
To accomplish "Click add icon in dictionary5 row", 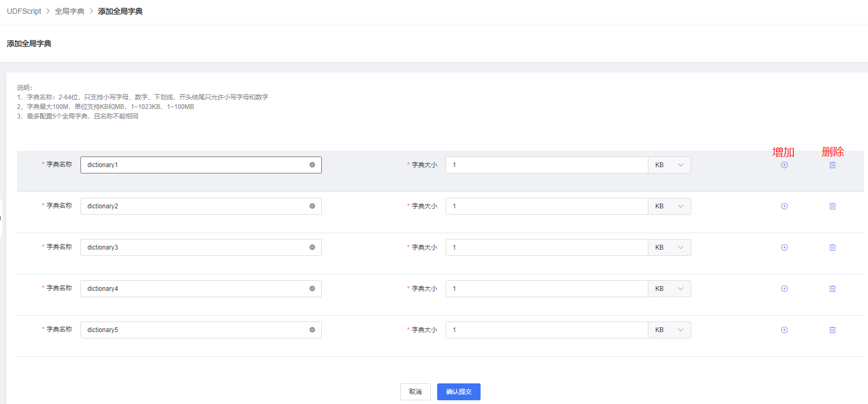I will coord(784,330).
